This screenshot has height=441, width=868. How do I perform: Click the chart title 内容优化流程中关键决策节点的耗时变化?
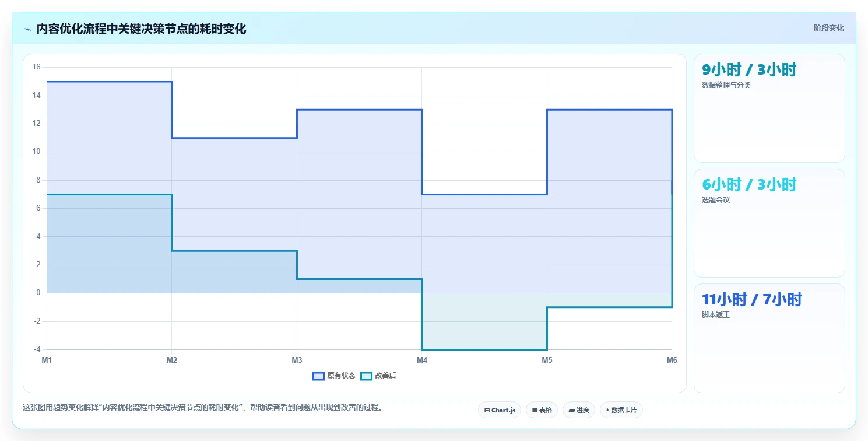(x=141, y=29)
